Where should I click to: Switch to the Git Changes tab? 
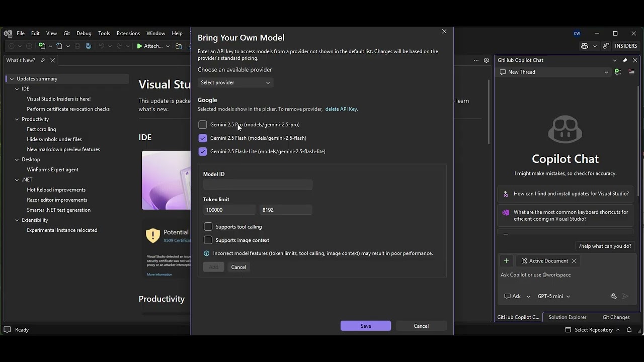coord(616,317)
